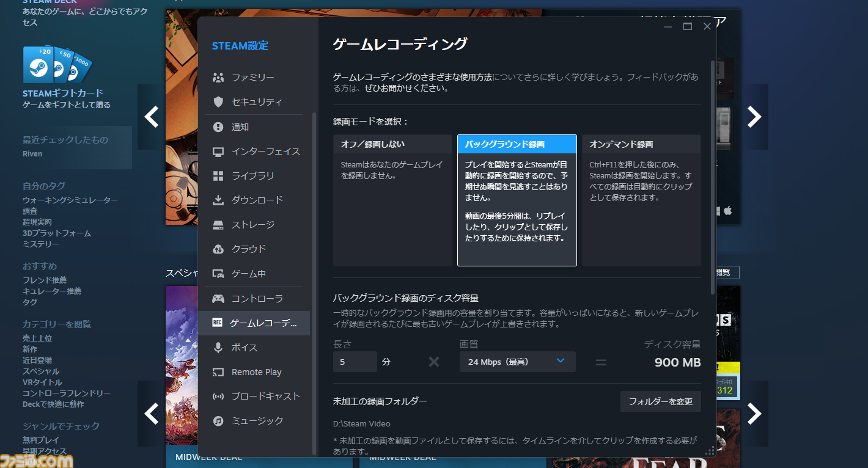Screen dimensions: 868x468
Task: Click the Voice microphone icon
Action: [218, 348]
